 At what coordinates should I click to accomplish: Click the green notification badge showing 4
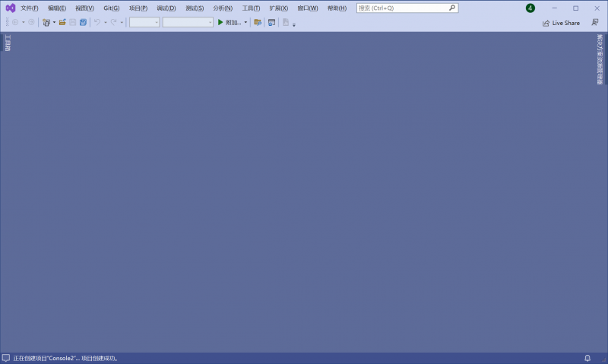tap(530, 8)
